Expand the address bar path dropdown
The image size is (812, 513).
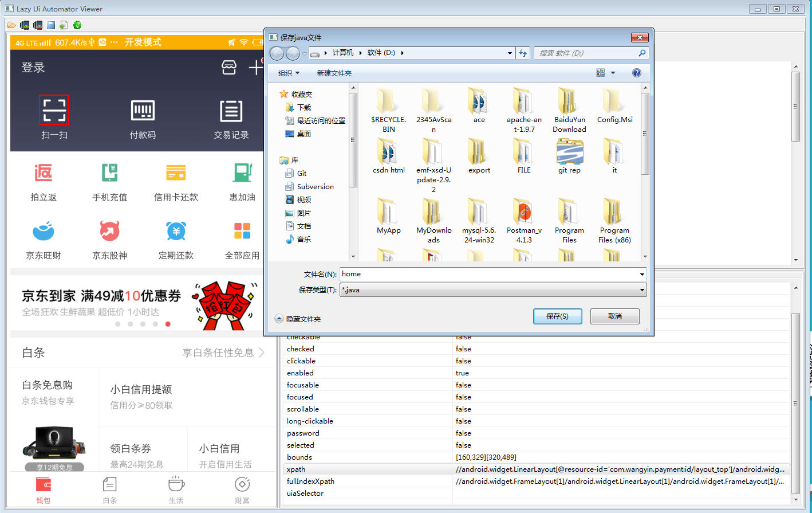coord(510,53)
